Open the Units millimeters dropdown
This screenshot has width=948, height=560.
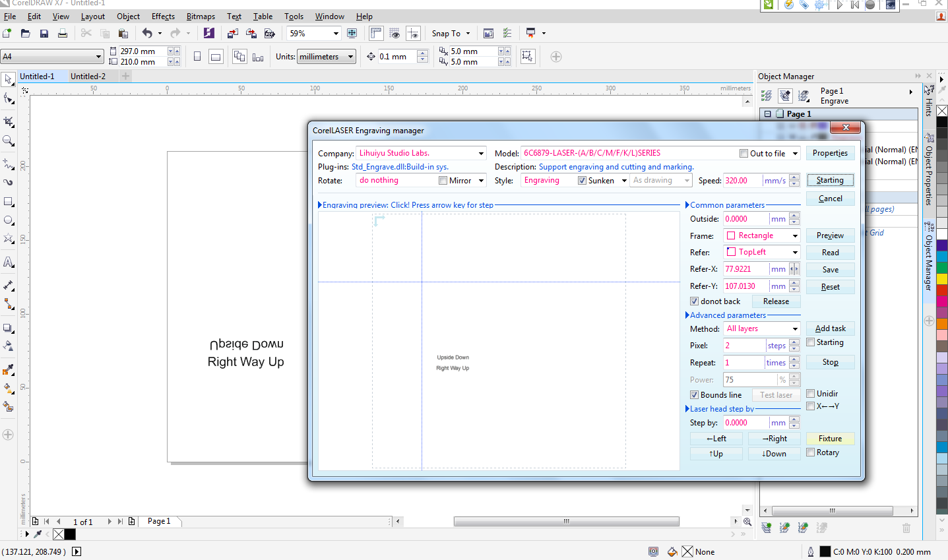[x=326, y=57]
